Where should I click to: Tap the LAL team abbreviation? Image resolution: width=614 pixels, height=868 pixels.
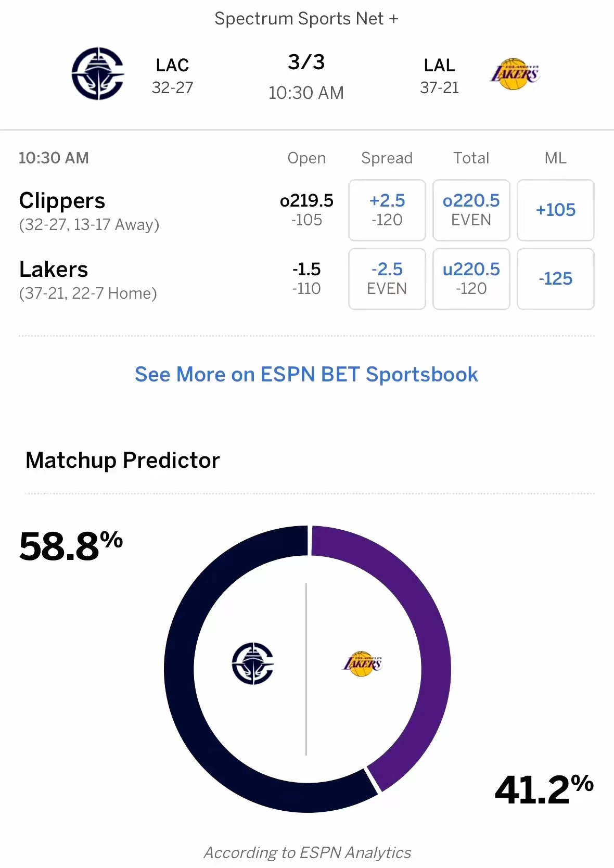pyautogui.click(x=439, y=65)
